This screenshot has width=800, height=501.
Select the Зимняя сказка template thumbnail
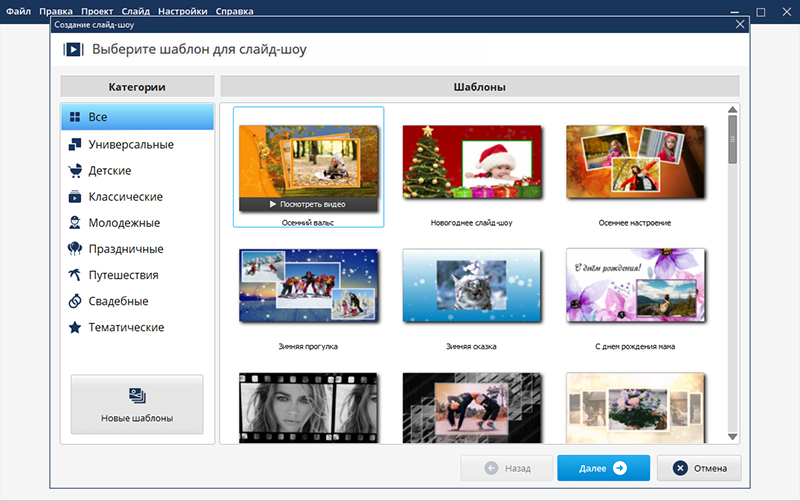point(471,287)
